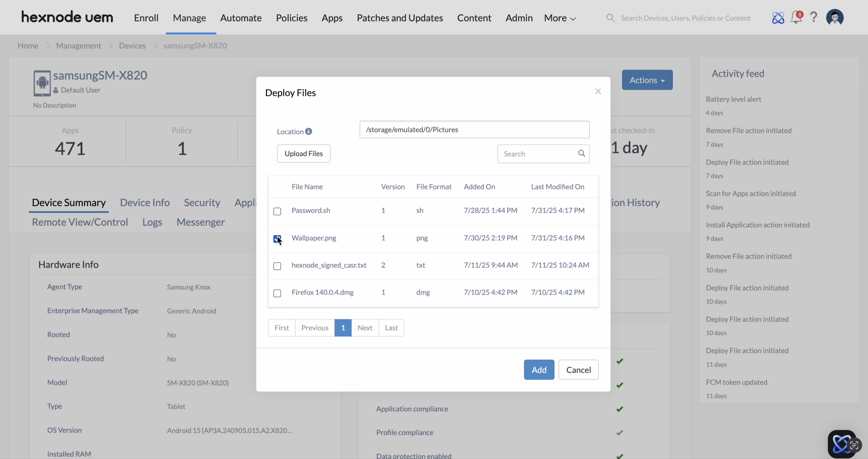Viewport: 868px width, 459px height.
Task: Click the Location path input field
Action: tap(475, 130)
